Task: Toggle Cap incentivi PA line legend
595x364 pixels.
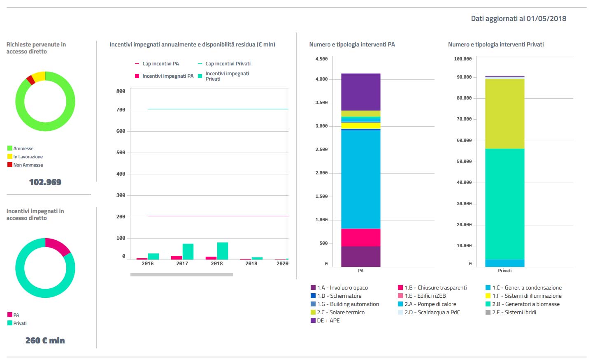Action: [157, 64]
